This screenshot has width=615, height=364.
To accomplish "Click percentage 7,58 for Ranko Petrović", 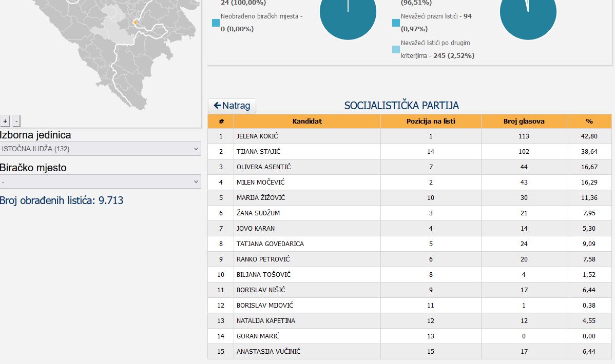I will pyautogui.click(x=589, y=259).
